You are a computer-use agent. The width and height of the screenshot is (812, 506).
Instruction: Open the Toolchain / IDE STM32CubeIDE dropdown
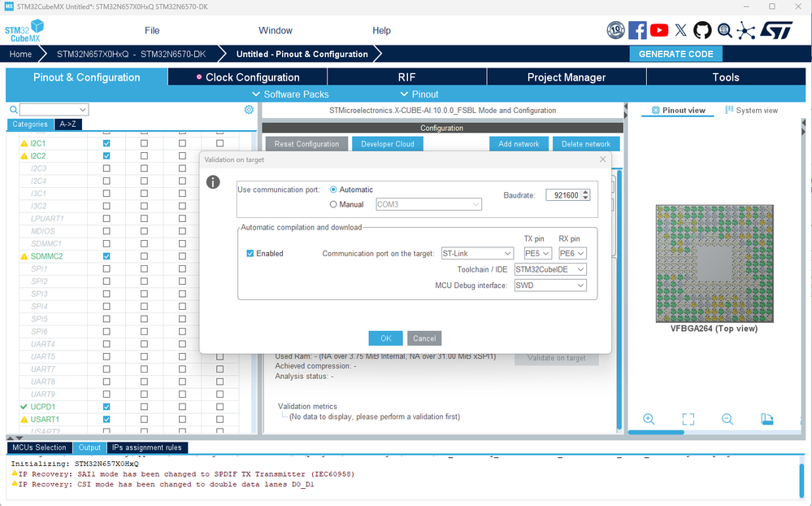tap(550, 269)
